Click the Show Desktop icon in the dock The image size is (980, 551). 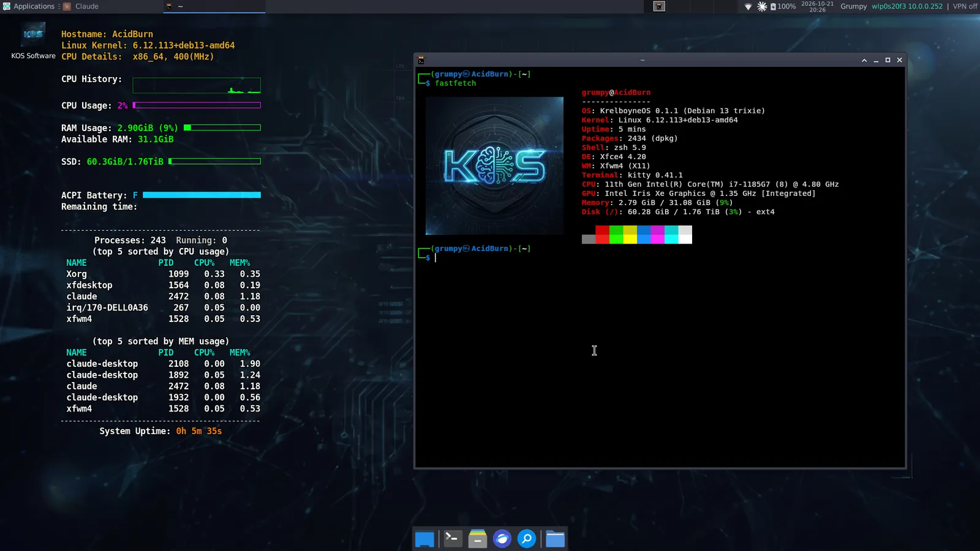[x=424, y=539]
